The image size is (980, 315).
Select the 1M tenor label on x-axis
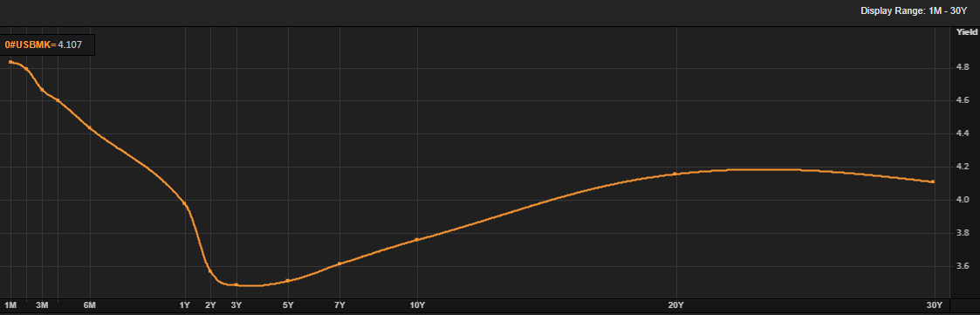(x=10, y=305)
